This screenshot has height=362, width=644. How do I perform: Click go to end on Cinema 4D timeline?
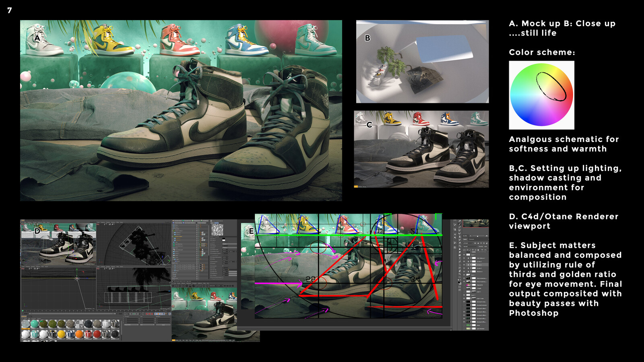pyautogui.click(x=143, y=314)
